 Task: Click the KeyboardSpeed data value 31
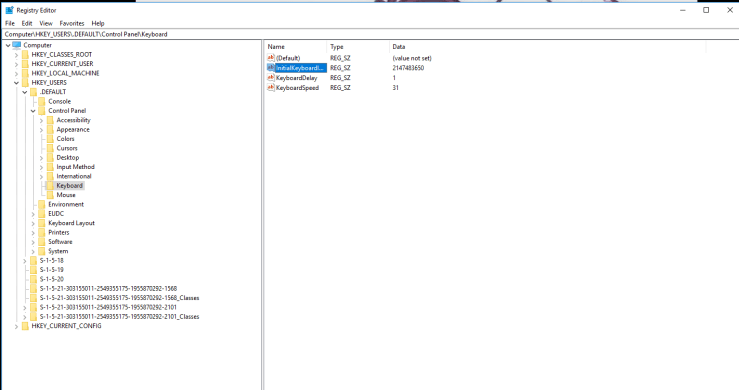coord(395,88)
